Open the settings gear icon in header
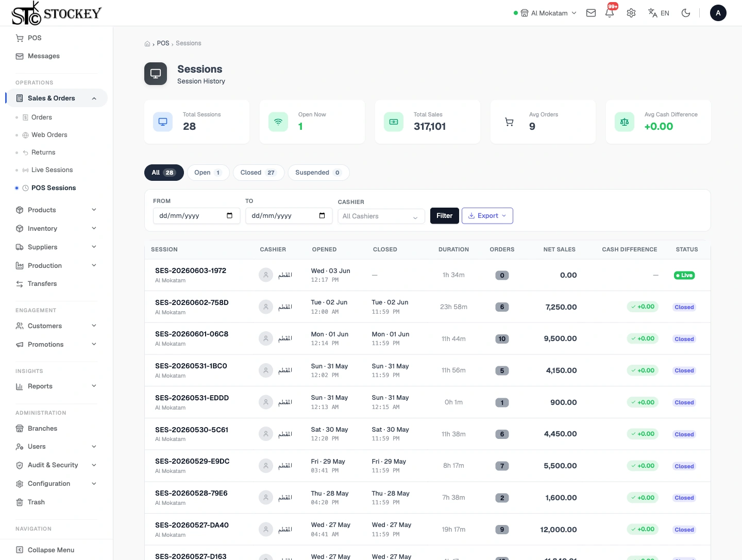 (x=631, y=13)
